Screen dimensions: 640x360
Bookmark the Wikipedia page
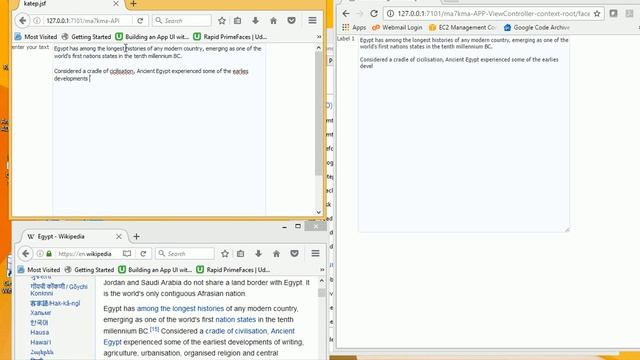point(225,253)
